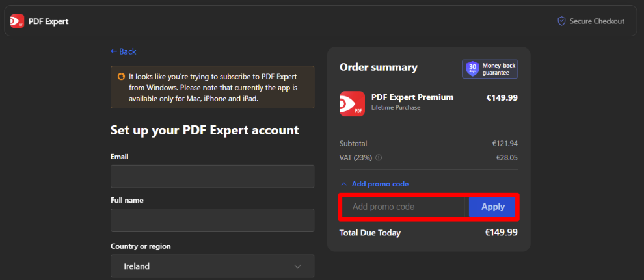Click the Secure Checkout shield icon
Image resolution: width=644 pixels, height=280 pixels.
561,21
